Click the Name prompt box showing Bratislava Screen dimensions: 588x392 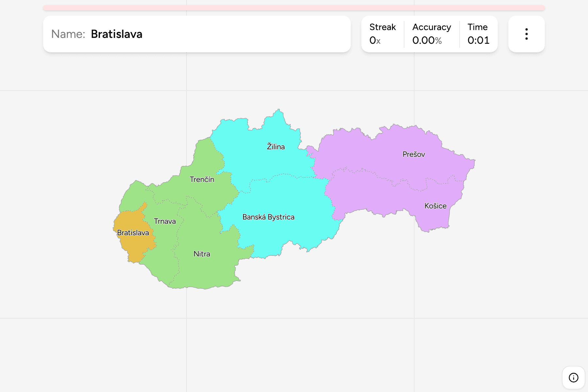pyautogui.click(x=197, y=34)
